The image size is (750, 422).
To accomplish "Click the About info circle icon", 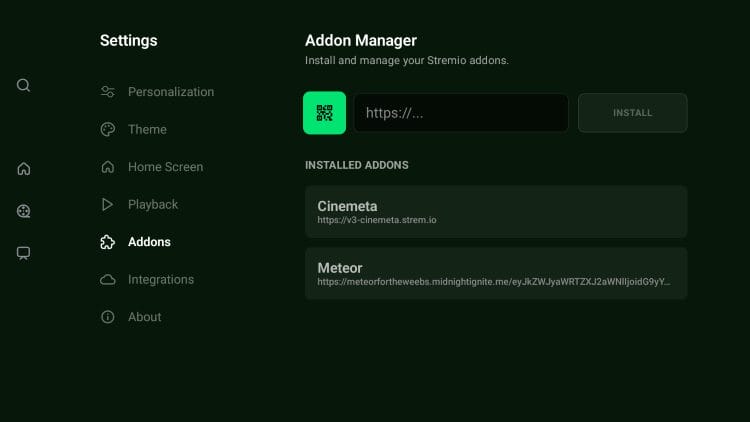I will pos(108,317).
